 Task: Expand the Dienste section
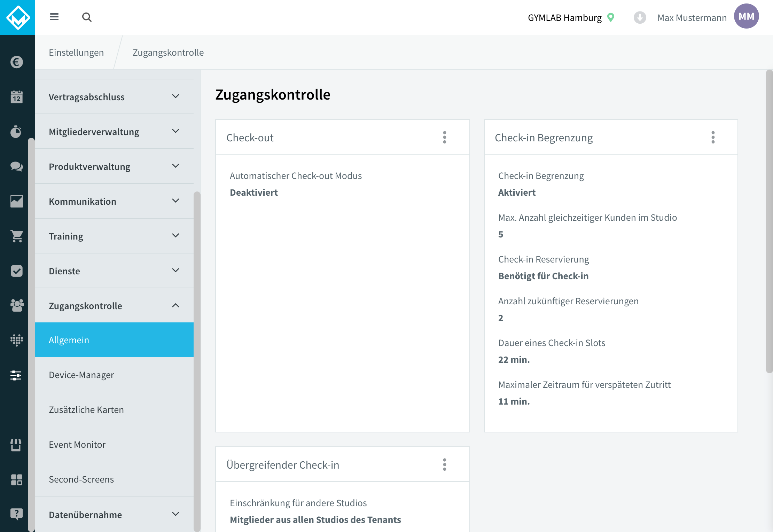[114, 271]
